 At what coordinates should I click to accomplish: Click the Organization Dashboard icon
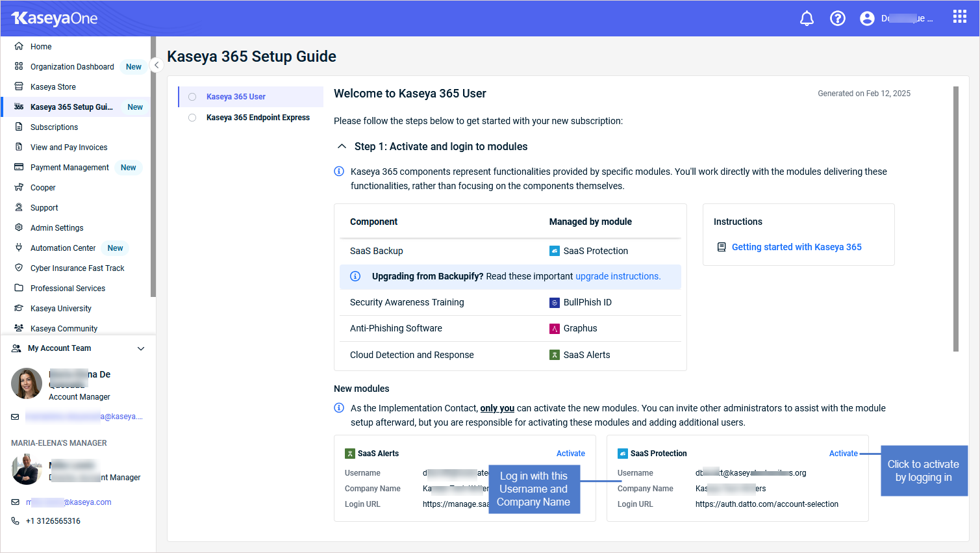coord(19,66)
